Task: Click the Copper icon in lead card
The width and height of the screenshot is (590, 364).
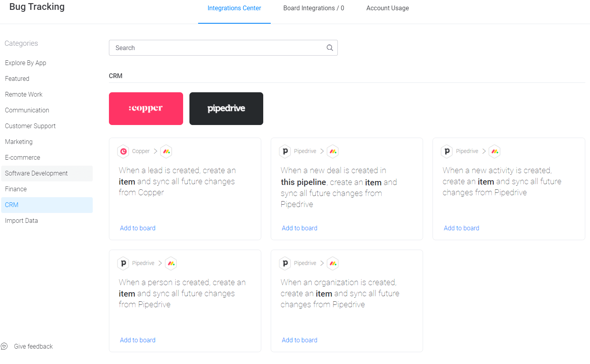Action: click(x=124, y=151)
